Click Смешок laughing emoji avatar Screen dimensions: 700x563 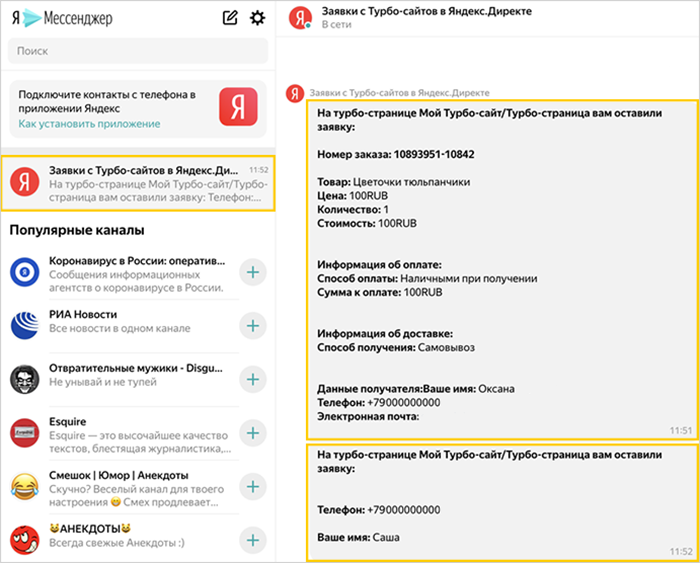coord(24,487)
